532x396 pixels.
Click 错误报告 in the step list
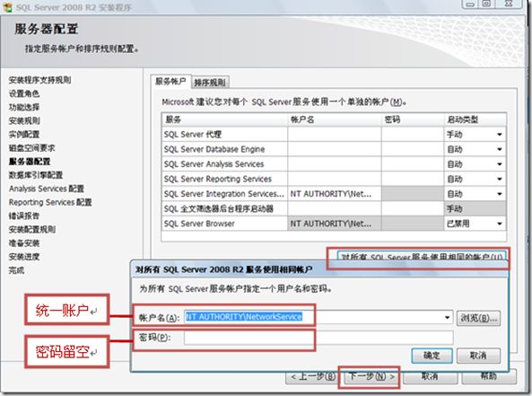point(24,216)
